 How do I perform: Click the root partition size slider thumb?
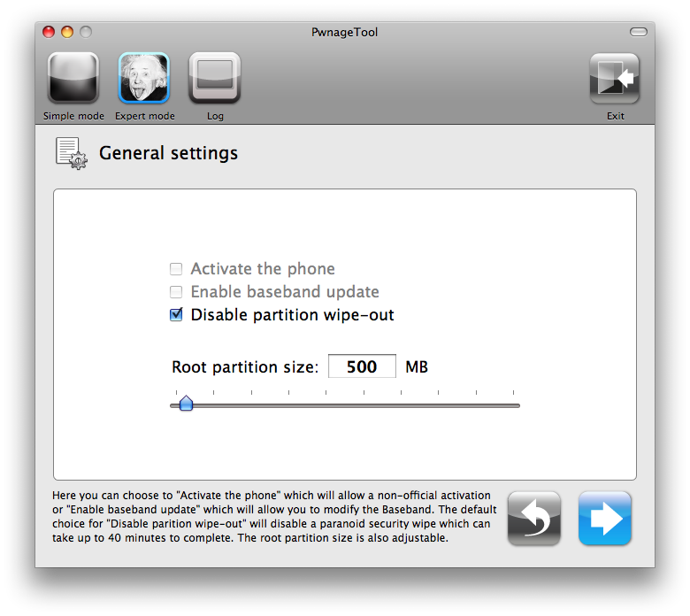point(186,404)
